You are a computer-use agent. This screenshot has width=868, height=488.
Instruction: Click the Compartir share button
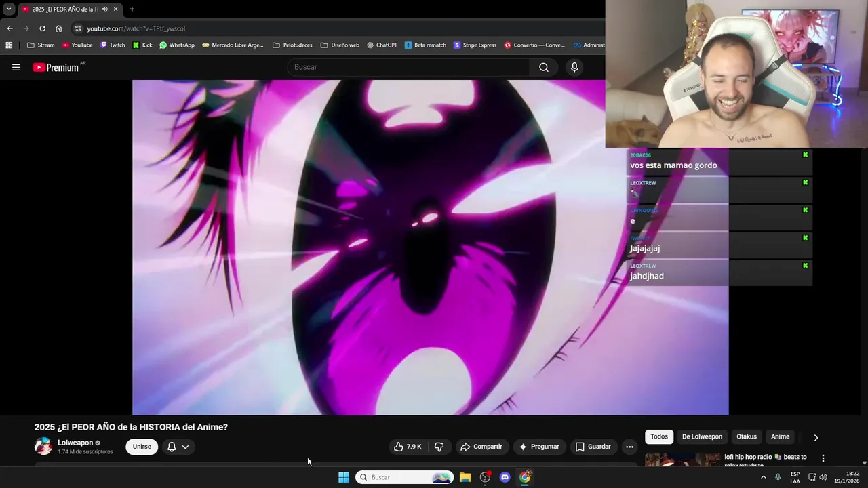(481, 447)
